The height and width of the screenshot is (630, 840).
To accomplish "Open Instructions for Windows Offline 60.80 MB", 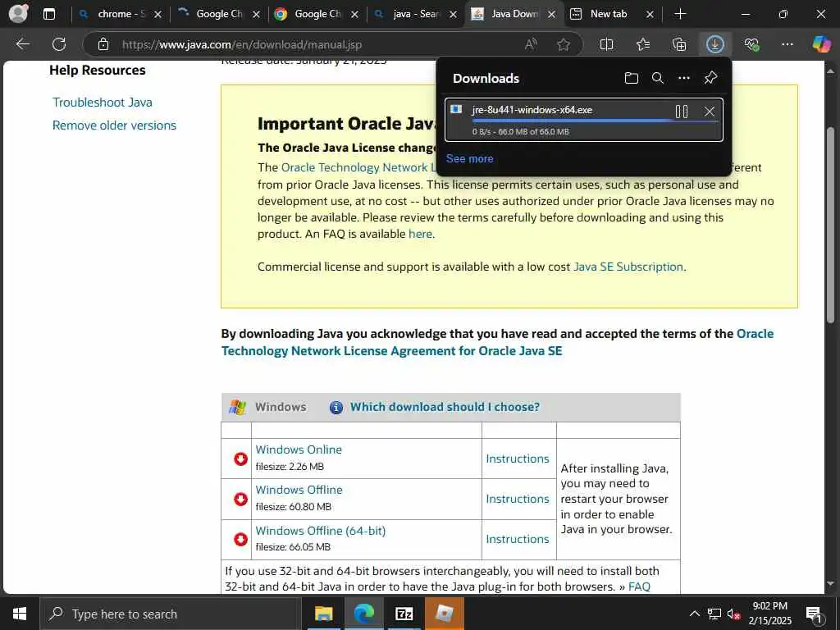I will click(518, 499).
